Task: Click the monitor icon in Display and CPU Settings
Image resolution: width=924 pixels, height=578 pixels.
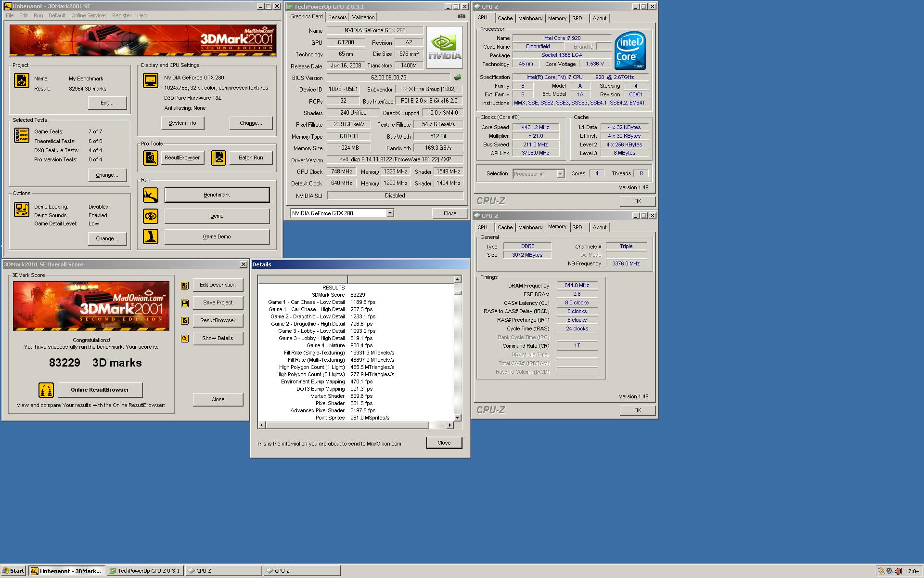Action: click(151, 80)
